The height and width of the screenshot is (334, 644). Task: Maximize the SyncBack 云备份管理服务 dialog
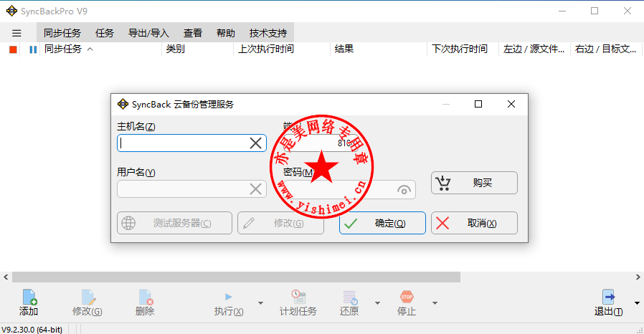click(x=478, y=104)
